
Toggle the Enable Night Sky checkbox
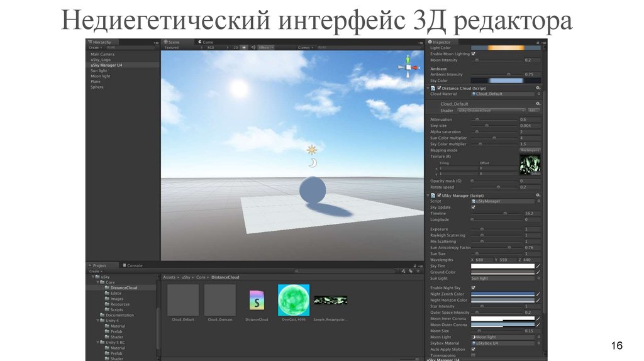coord(474,287)
